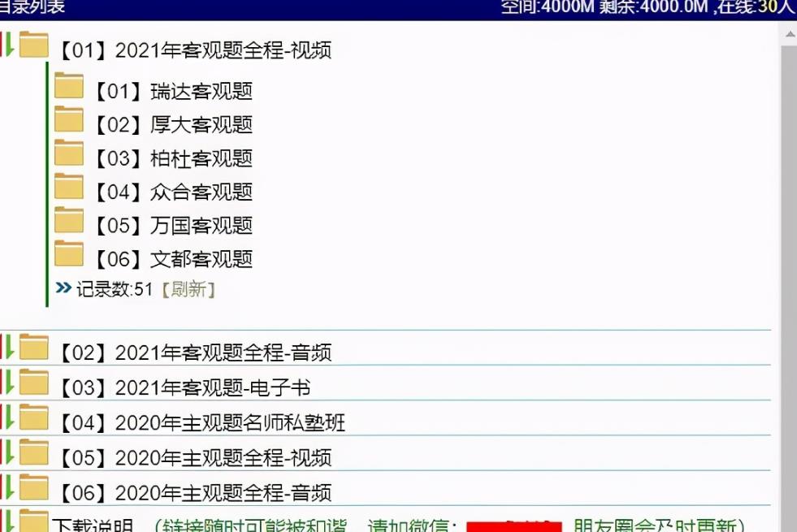Click the folder icon beside 众合客观题
The width and height of the screenshot is (797, 532).
[69, 186]
